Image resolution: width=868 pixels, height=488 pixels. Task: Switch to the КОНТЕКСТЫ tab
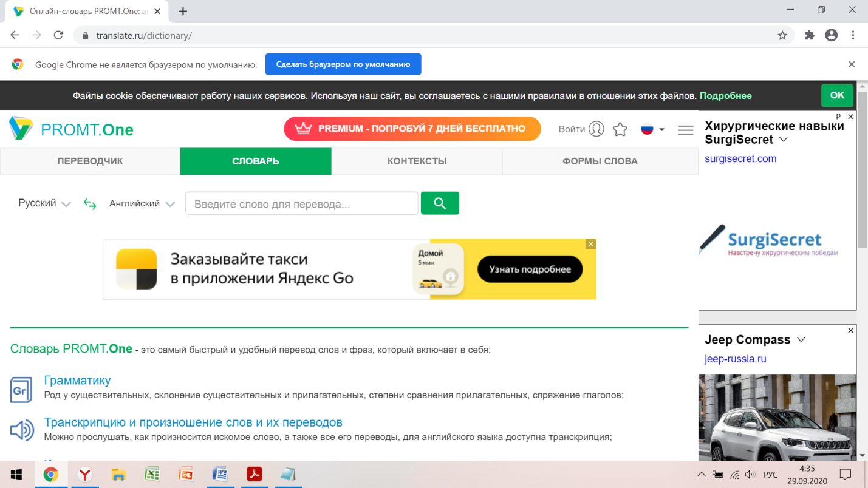(417, 161)
